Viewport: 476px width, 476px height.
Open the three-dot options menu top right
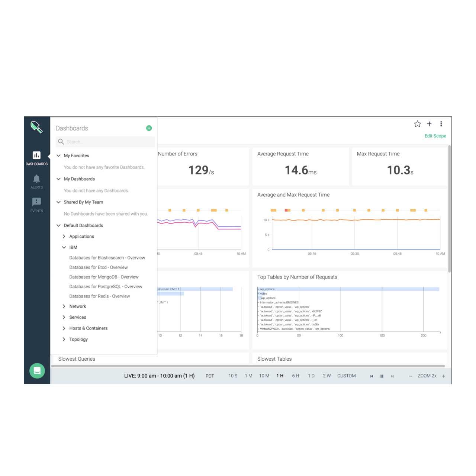(x=441, y=124)
